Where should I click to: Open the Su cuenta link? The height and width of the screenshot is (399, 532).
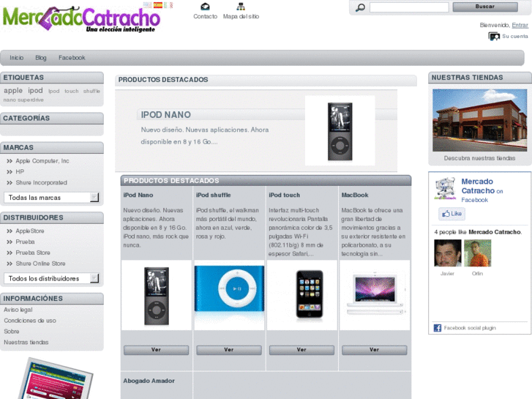click(x=515, y=37)
